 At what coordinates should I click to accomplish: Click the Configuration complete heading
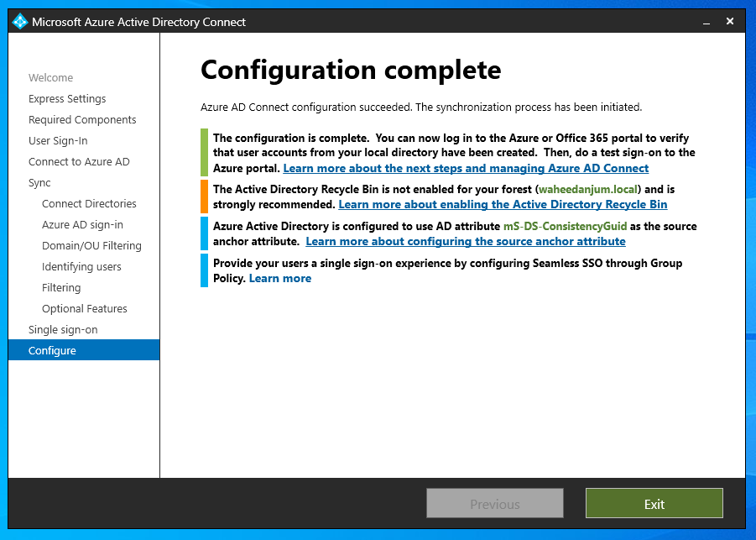point(351,71)
